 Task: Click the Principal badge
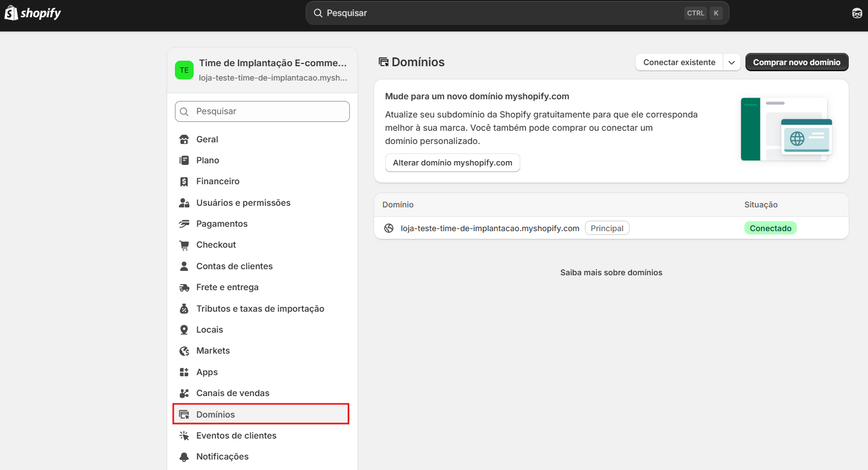(x=607, y=228)
